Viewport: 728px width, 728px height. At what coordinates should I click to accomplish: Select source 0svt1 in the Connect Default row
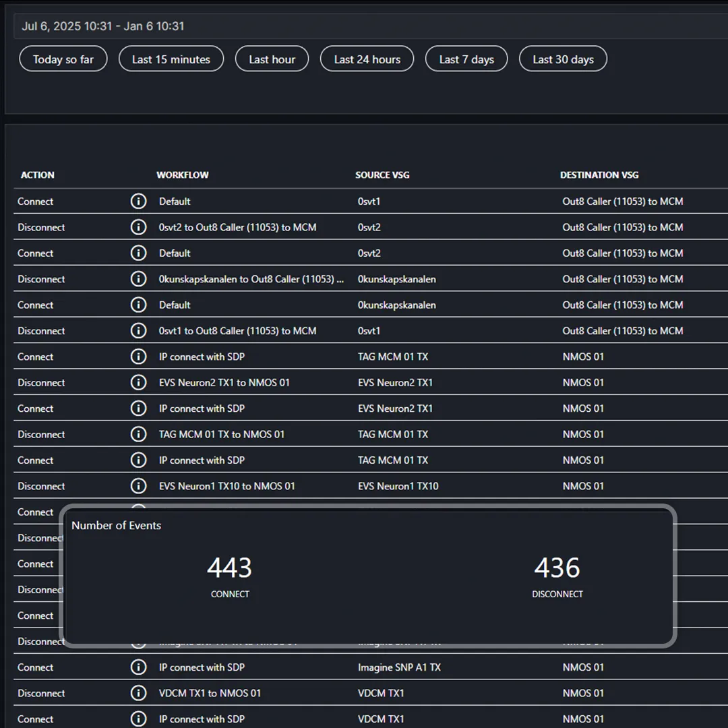(369, 202)
